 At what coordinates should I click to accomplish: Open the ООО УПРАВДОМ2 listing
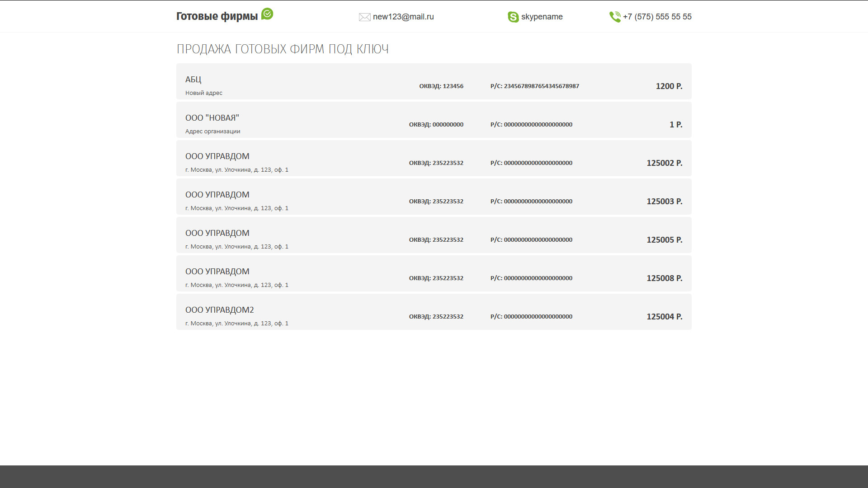click(x=219, y=310)
